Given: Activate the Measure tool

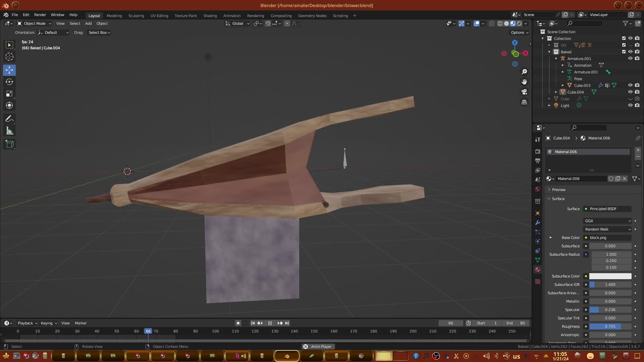Looking at the screenshot, I should coord(9,131).
